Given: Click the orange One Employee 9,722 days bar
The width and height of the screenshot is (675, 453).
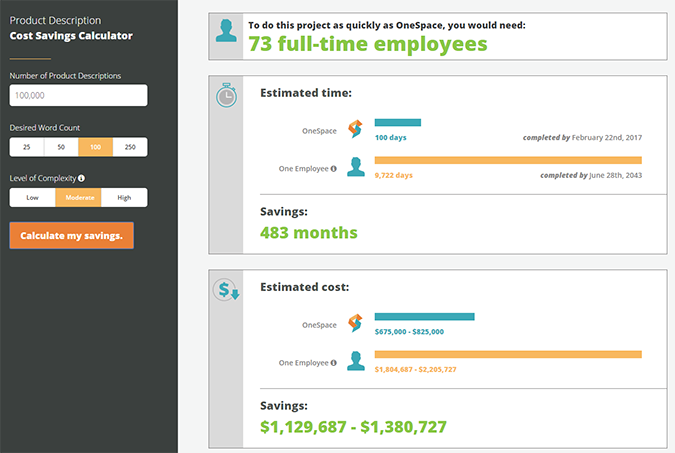Looking at the screenshot, I should pyautogui.click(x=508, y=160).
